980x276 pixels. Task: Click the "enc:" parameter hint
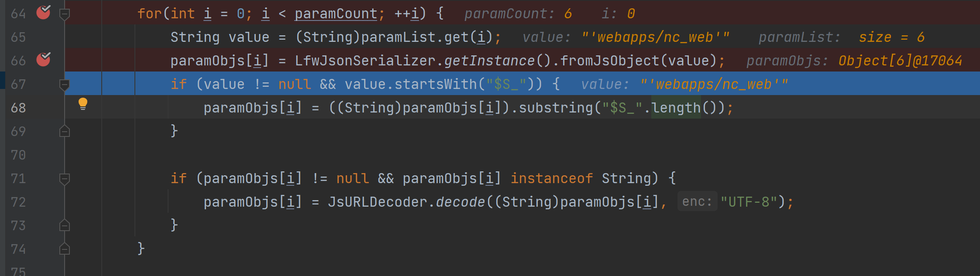pyautogui.click(x=697, y=201)
